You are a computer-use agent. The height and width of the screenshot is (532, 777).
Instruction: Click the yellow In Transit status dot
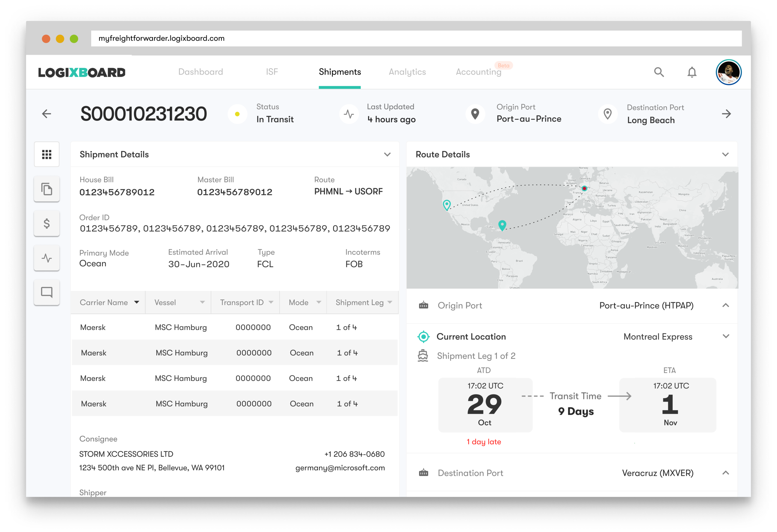tap(237, 114)
